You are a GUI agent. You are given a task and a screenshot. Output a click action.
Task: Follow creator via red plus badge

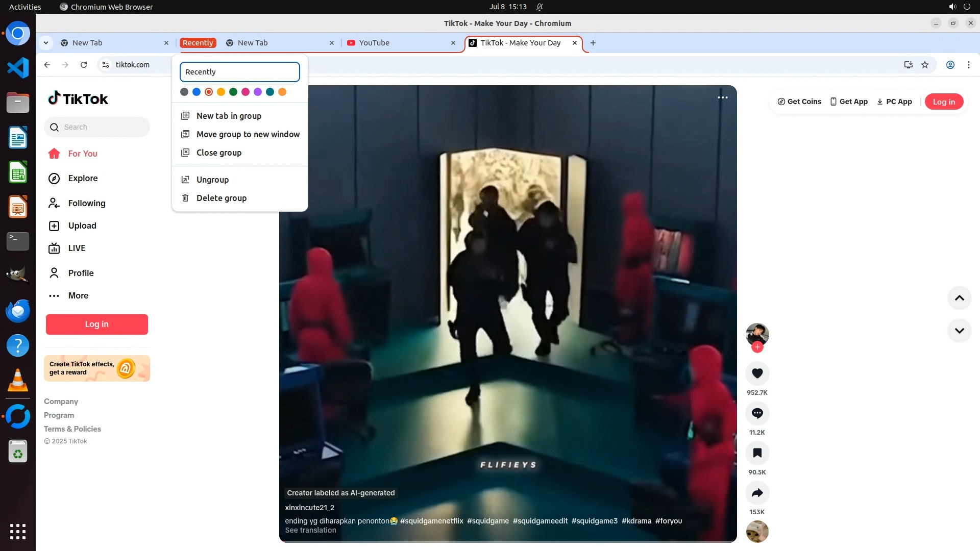[x=757, y=347]
